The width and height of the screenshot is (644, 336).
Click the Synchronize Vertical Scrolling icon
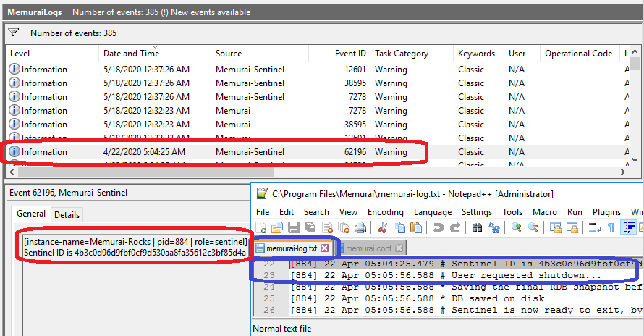[x=555, y=227]
